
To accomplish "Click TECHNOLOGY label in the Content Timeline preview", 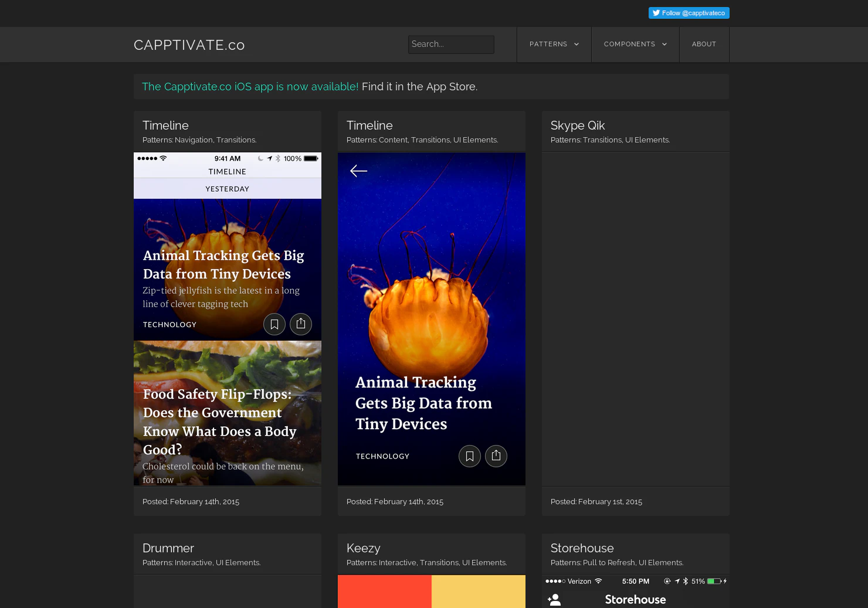I will click(x=382, y=456).
